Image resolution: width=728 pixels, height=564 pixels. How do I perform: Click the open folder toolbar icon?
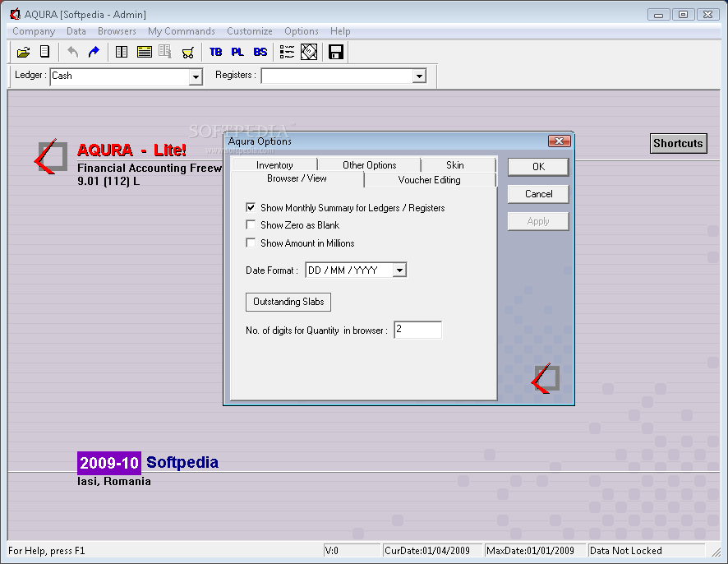click(x=24, y=52)
